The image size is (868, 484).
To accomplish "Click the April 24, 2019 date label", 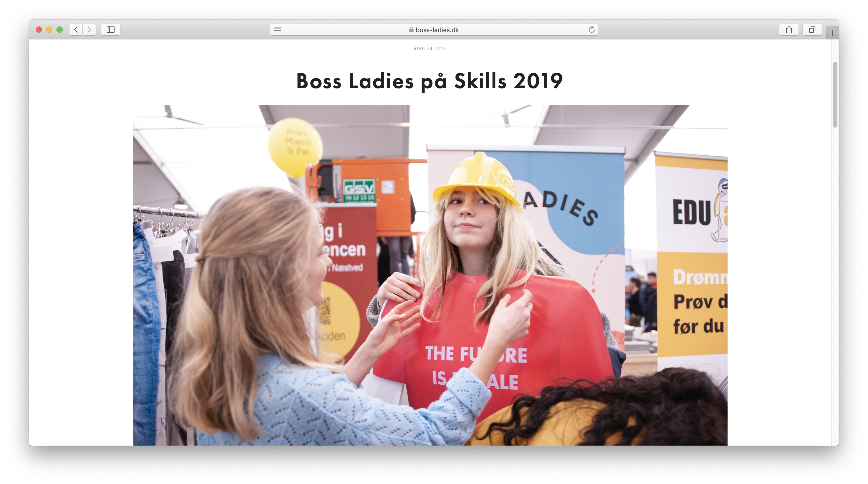I will 430,49.
